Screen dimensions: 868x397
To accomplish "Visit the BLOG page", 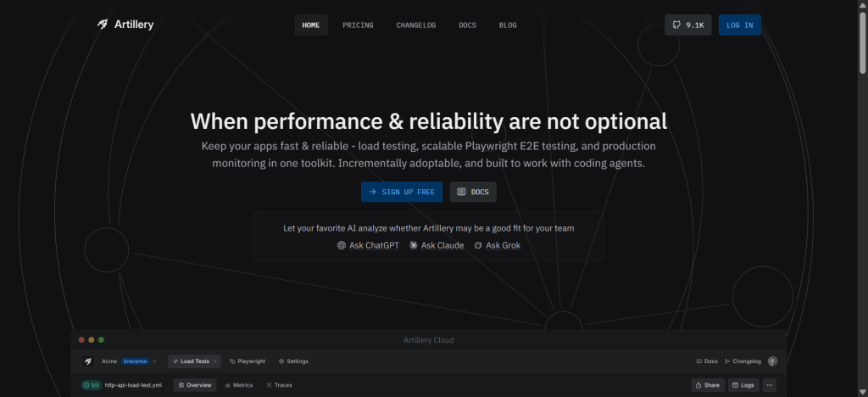I will coord(508,25).
